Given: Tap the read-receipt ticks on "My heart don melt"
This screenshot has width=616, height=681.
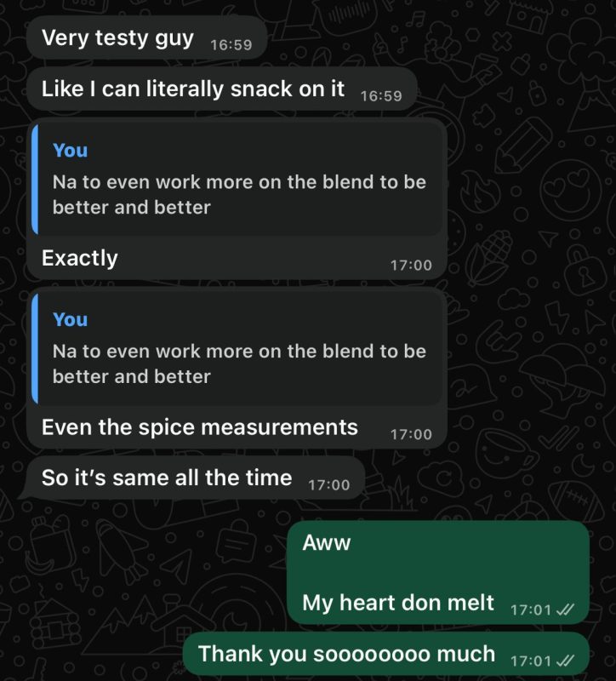Looking at the screenshot, I should [x=566, y=610].
